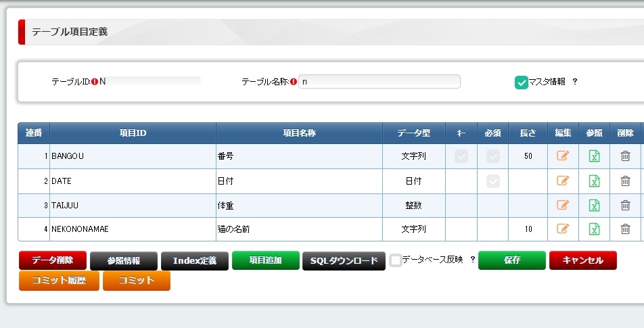Add a field with 項目追加 button

(x=266, y=260)
